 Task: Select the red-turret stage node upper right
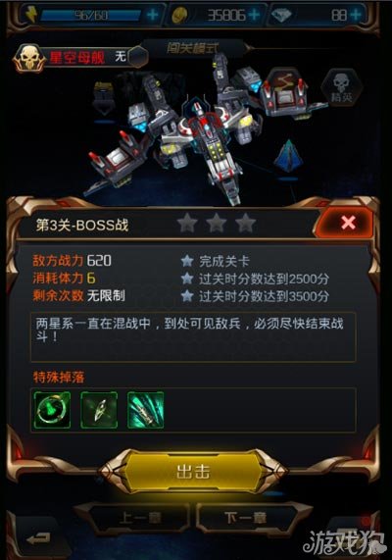284,92
